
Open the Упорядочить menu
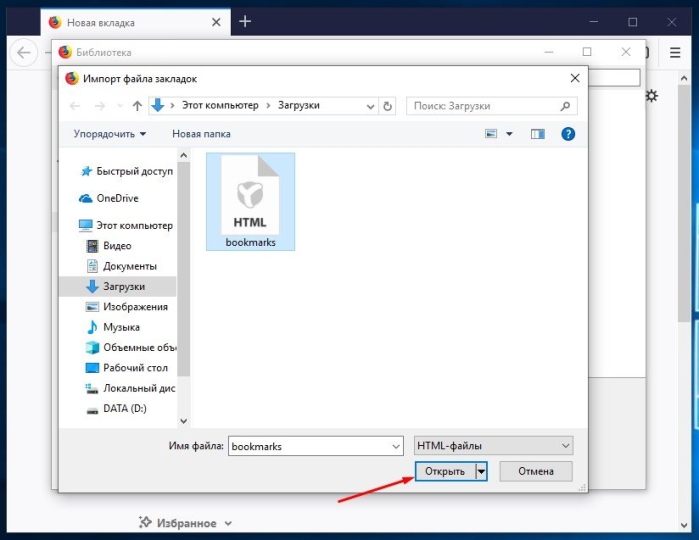pos(110,134)
